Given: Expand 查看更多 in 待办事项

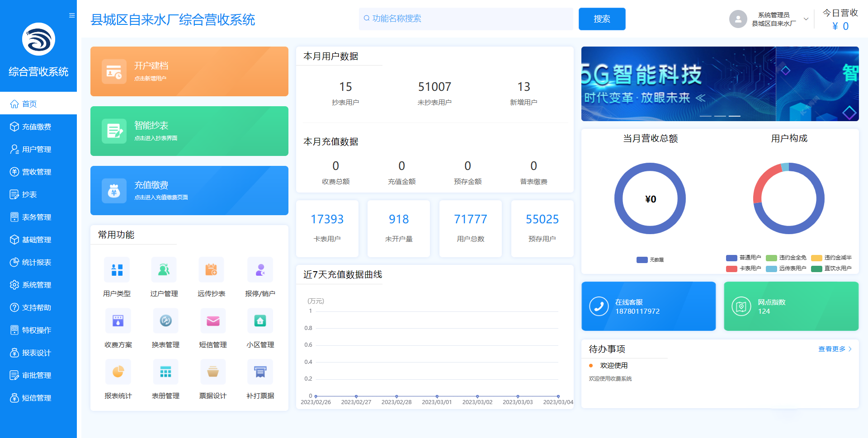Looking at the screenshot, I should (835, 349).
